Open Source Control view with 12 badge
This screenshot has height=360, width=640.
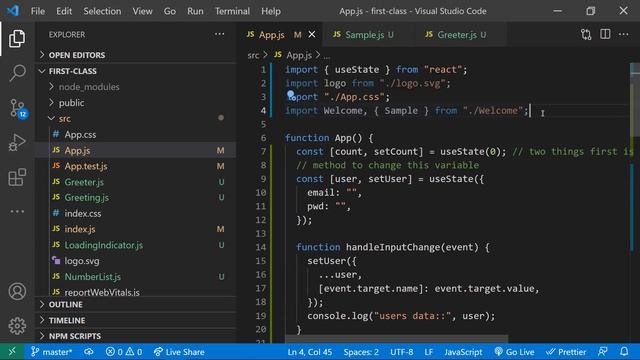coord(18,109)
